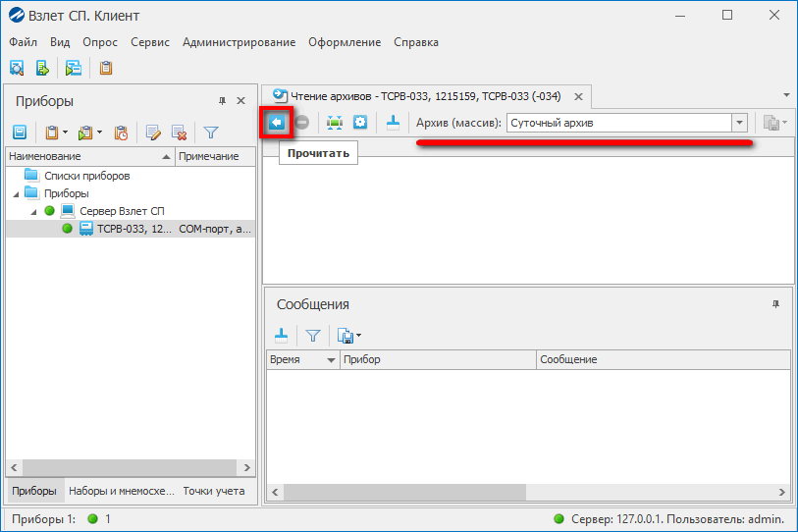Open dropdown arrow next to play-clipboard in Приборы toolbar

point(100,133)
